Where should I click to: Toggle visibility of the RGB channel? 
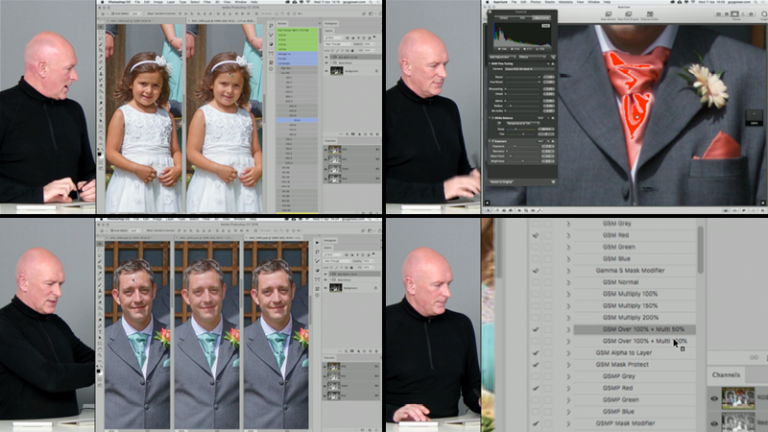click(x=715, y=398)
